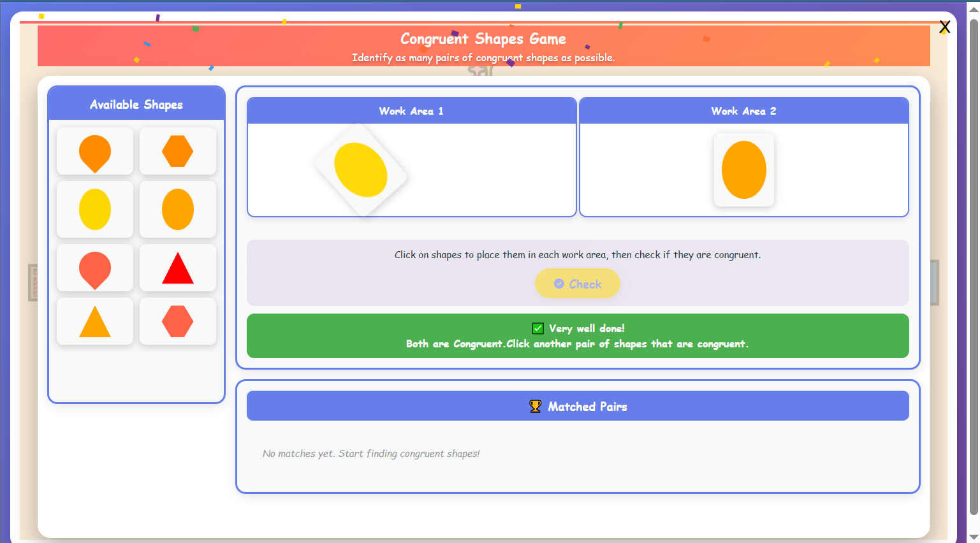Click the success message banner
This screenshot has width=980, height=543.
click(578, 336)
